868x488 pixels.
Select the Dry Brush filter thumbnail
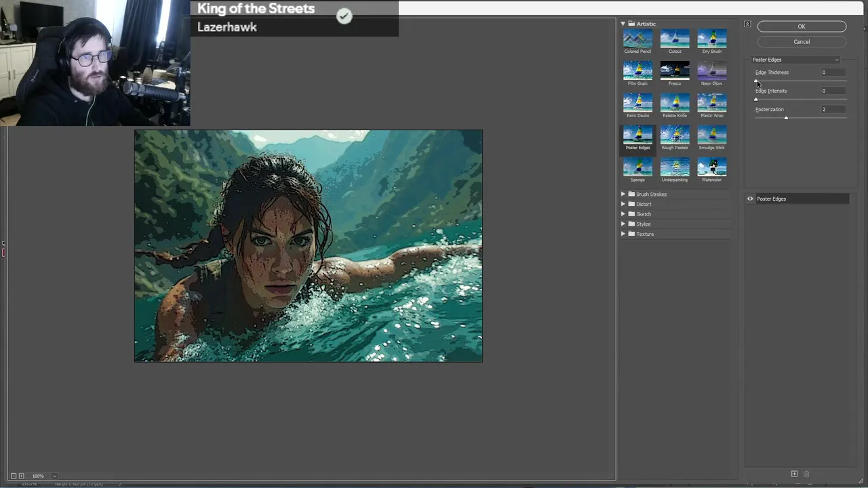tap(711, 39)
